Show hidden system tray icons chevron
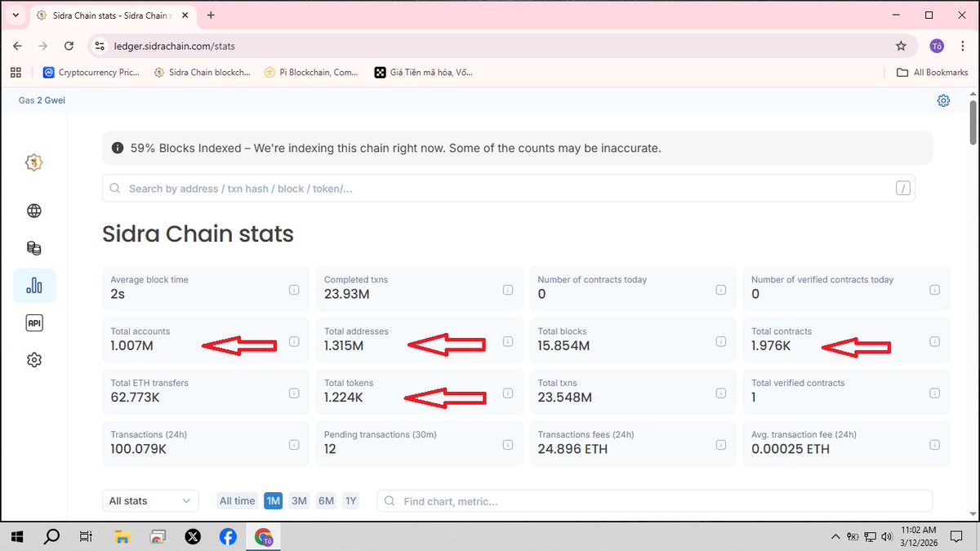 click(x=835, y=537)
